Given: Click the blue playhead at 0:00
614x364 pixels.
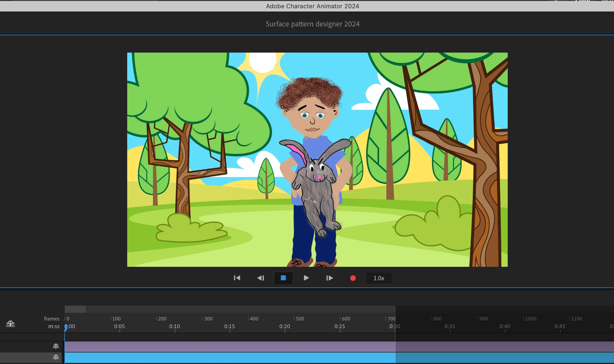Looking at the screenshot, I should click(x=66, y=327).
